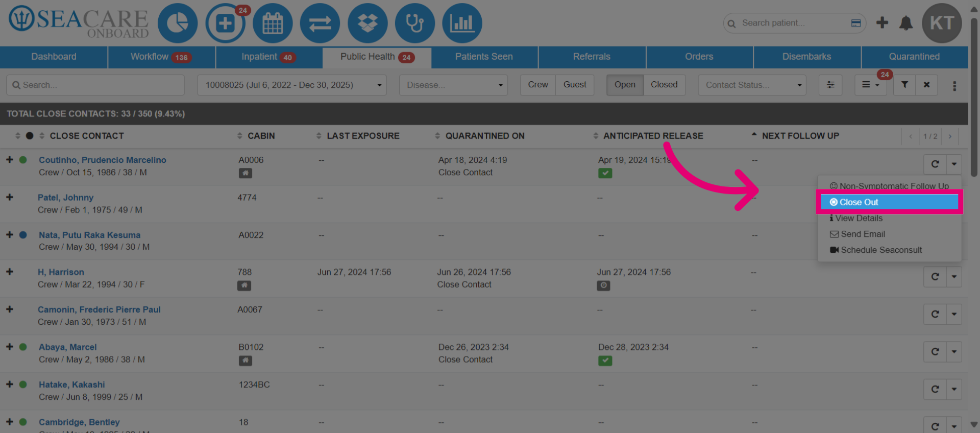Image resolution: width=980 pixels, height=433 pixels.
Task: Switch to the Workflow tab
Action: click(161, 57)
